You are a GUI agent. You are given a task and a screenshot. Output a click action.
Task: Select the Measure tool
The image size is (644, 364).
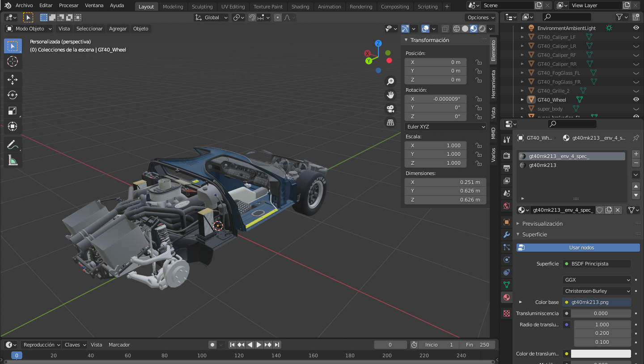pyautogui.click(x=13, y=160)
